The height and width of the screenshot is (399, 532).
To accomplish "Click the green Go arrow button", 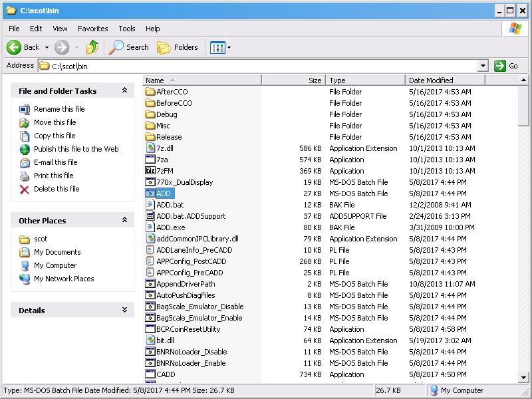I will coord(500,66).
